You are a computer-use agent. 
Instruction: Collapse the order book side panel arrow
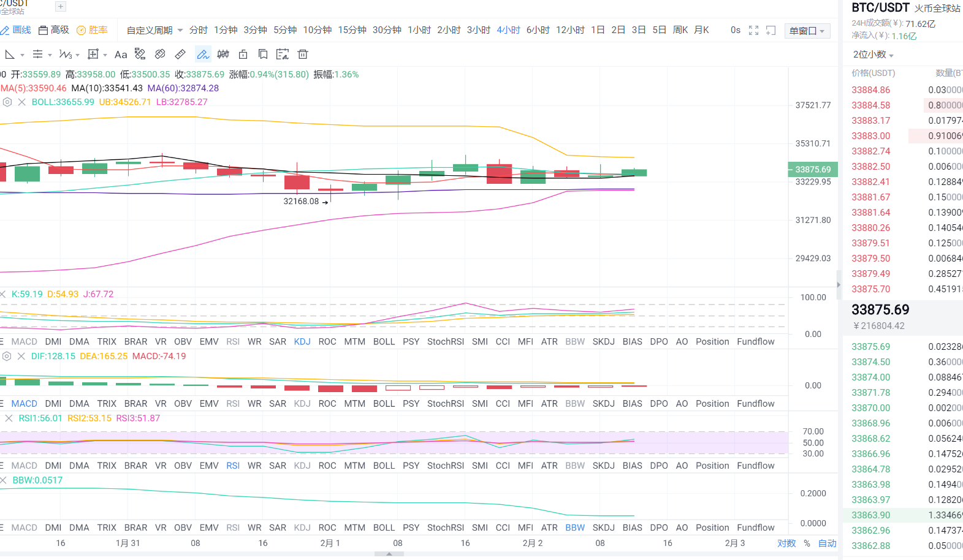pos(839,285)
